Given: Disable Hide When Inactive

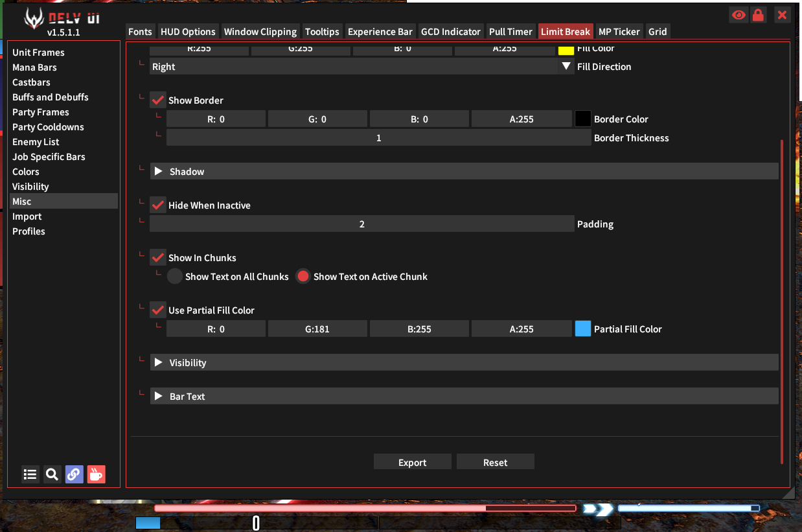Looking at the screenshot, I should pyautogui.click(x=157, y=205).
